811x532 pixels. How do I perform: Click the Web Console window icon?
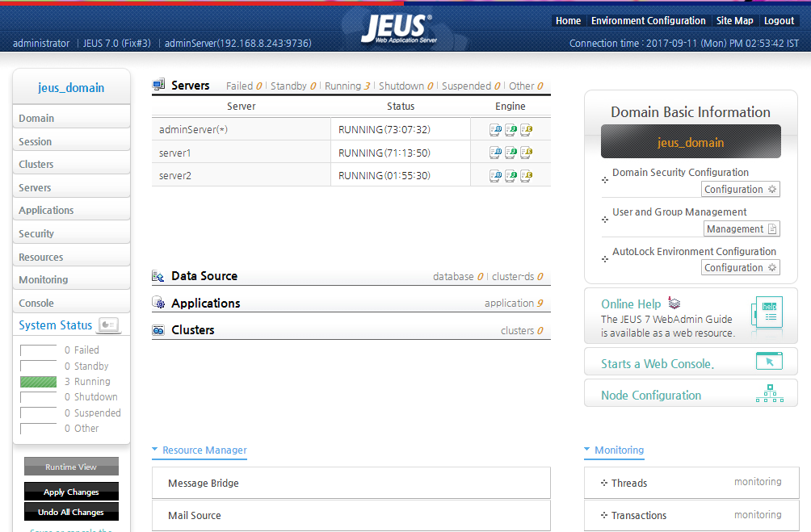tap(769, 362)
